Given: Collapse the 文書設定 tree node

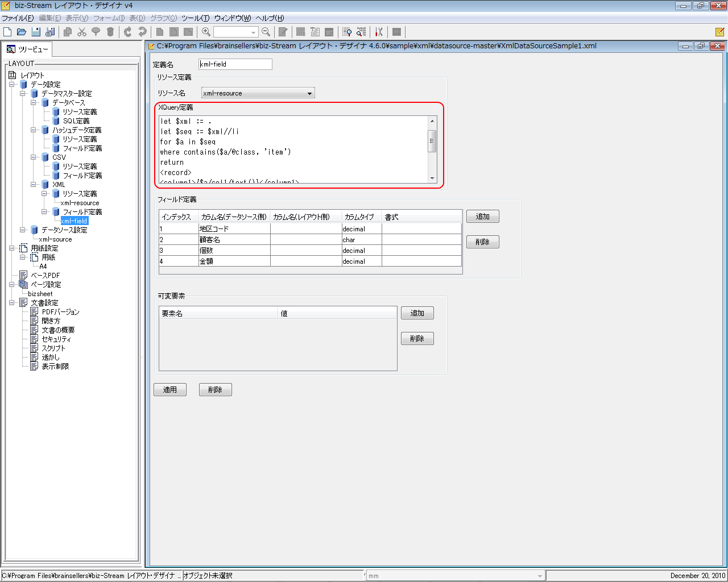Looking at the screenshot, I should click(12, 302).
